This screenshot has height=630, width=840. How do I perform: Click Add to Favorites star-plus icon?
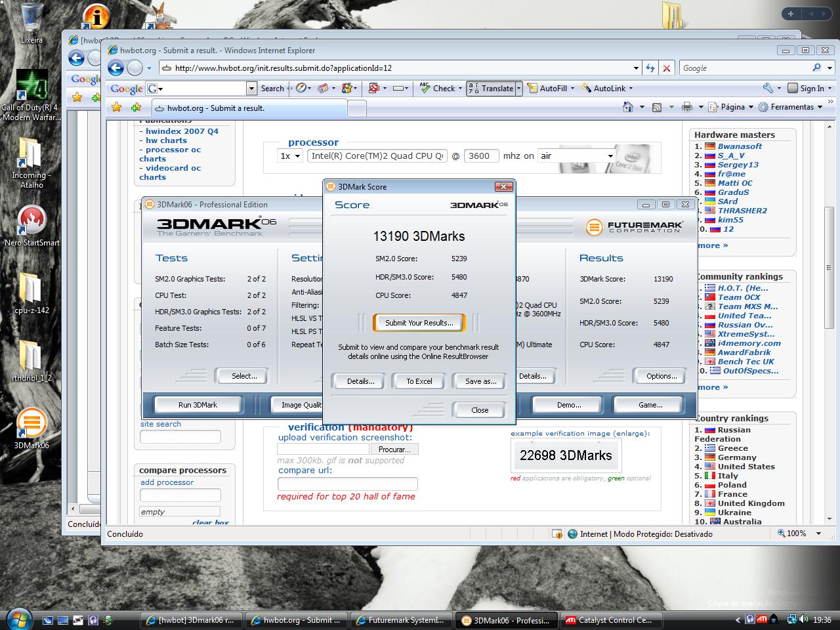(x=136, y=107)
